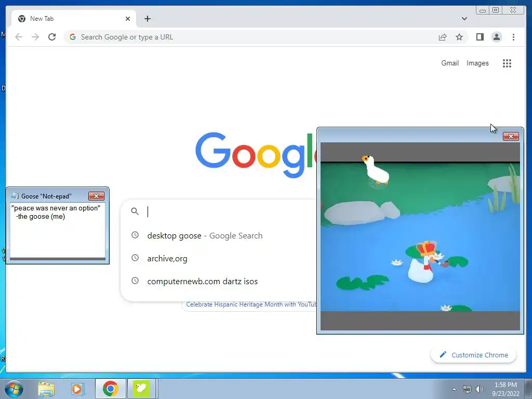Close the Goose Not-epad window
The width and height of the screenshot is (532, 399).
[96, 196]
